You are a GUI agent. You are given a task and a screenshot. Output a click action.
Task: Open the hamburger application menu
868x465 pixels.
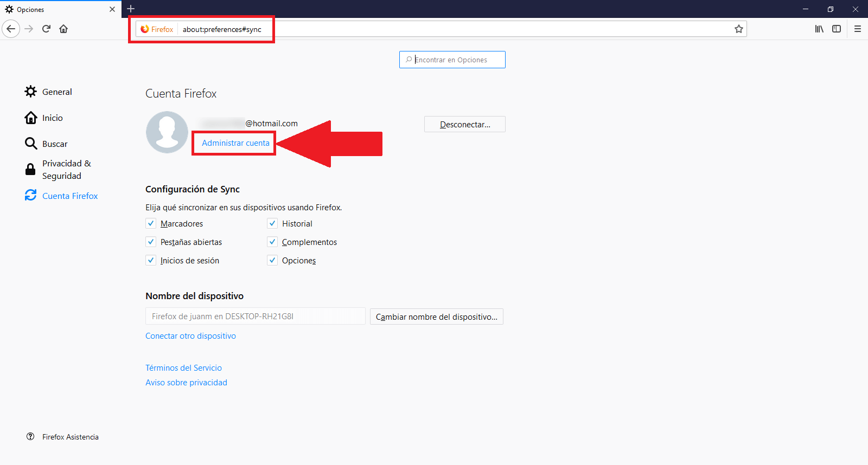click(x=858, y=29)
